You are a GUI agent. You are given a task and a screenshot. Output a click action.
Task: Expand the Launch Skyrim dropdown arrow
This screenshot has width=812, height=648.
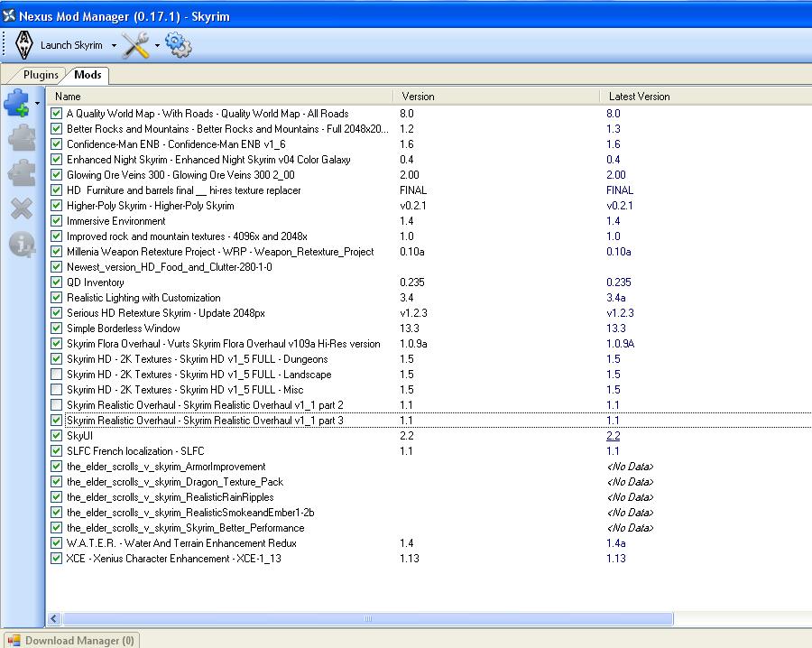coord(114,46)
